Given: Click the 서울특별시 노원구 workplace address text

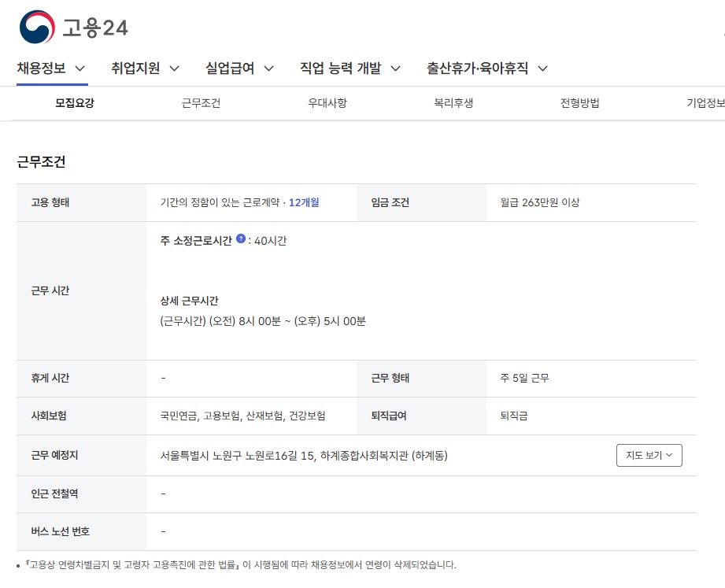Looking at the screenshot, I should pos(304,456).
